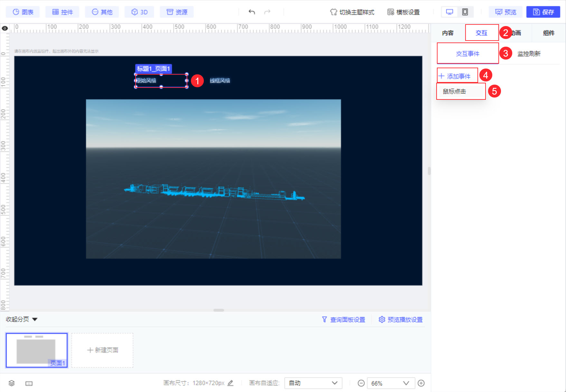
Task: Switch to the 组件 tab
Action: 549,33
